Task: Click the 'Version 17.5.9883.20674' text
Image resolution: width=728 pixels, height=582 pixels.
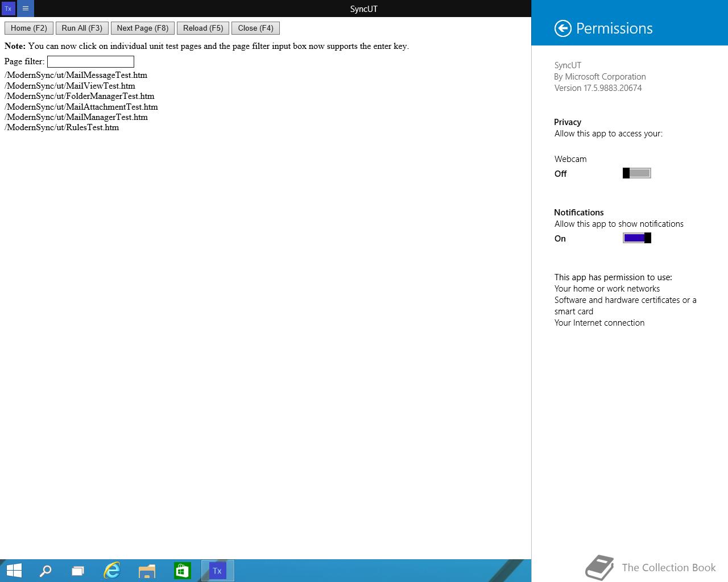Action: pyautogui.click(x=598, y=88)
